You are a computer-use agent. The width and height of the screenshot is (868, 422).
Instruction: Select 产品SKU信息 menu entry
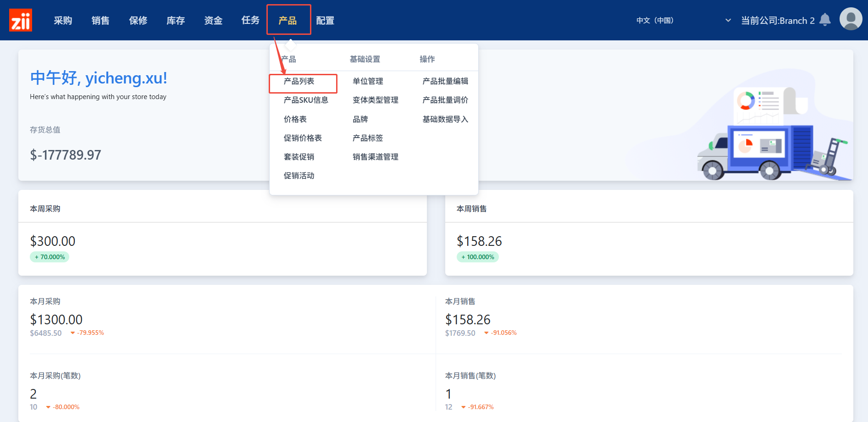pyautogui.click(x=306, y=100)
